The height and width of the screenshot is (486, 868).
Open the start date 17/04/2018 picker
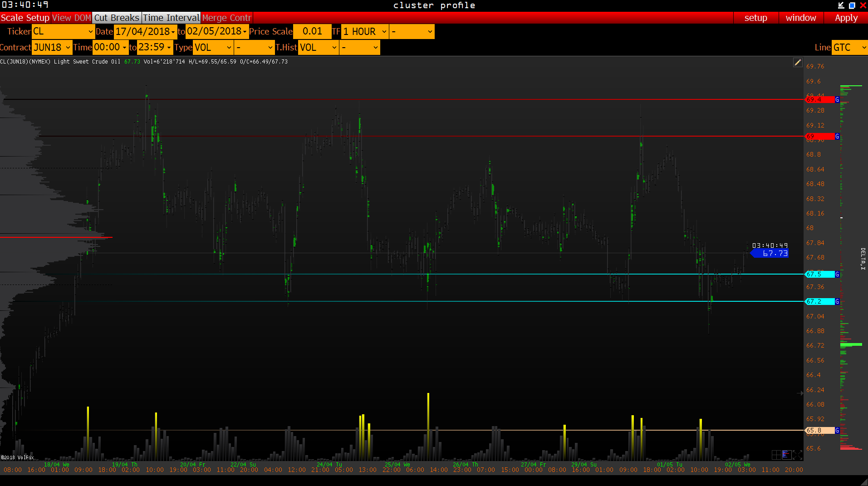(x=145, y=32)
